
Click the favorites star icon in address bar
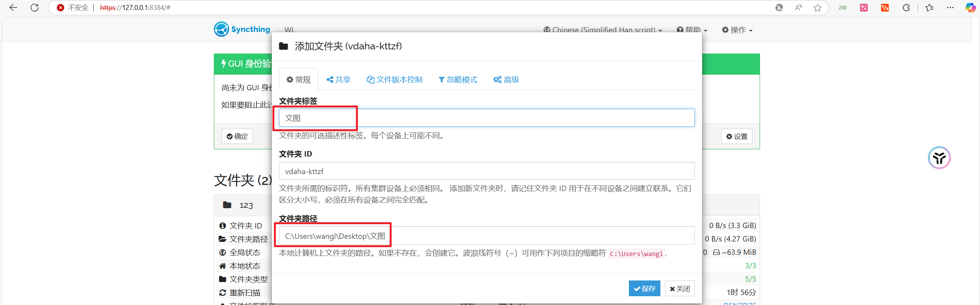(817, 8)
